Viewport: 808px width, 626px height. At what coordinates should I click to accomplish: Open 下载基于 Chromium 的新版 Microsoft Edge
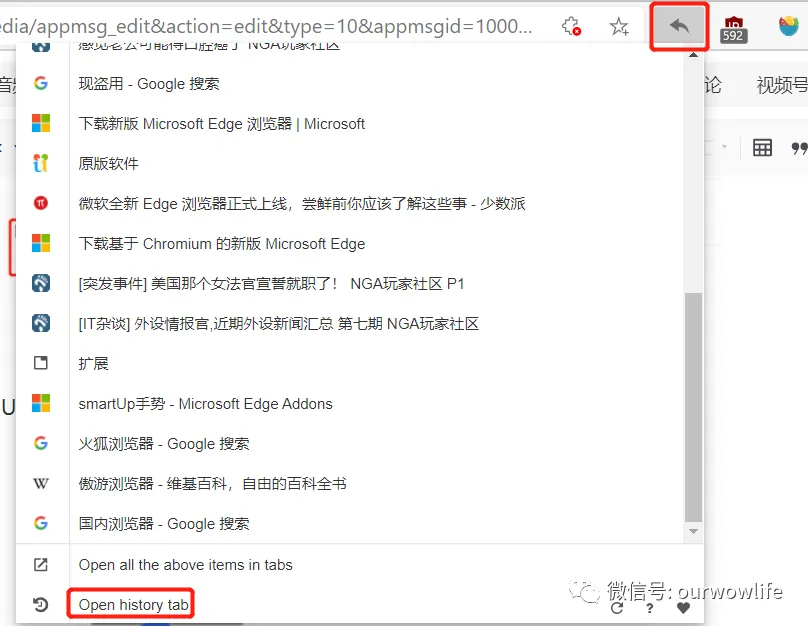click(x=222, y=243)
